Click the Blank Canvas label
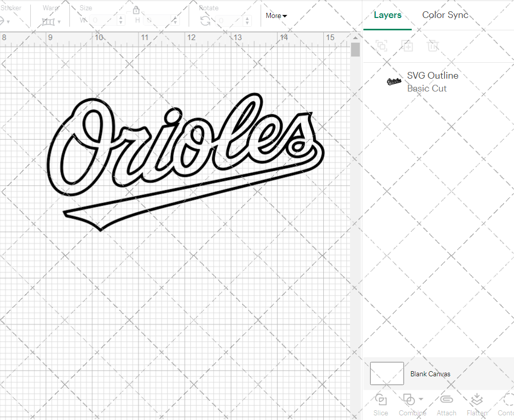Viewport: 514px width, 420px height. (x=430, y=374)
